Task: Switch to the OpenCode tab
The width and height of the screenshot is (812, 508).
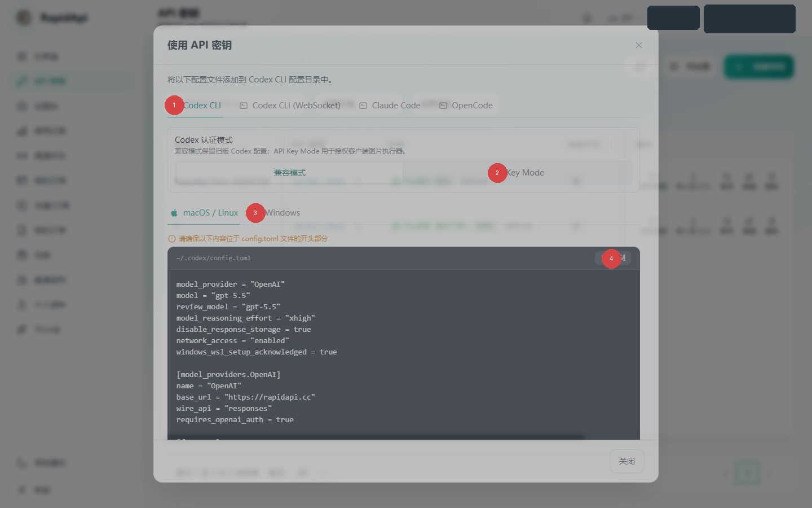Action: coord(466,106)
